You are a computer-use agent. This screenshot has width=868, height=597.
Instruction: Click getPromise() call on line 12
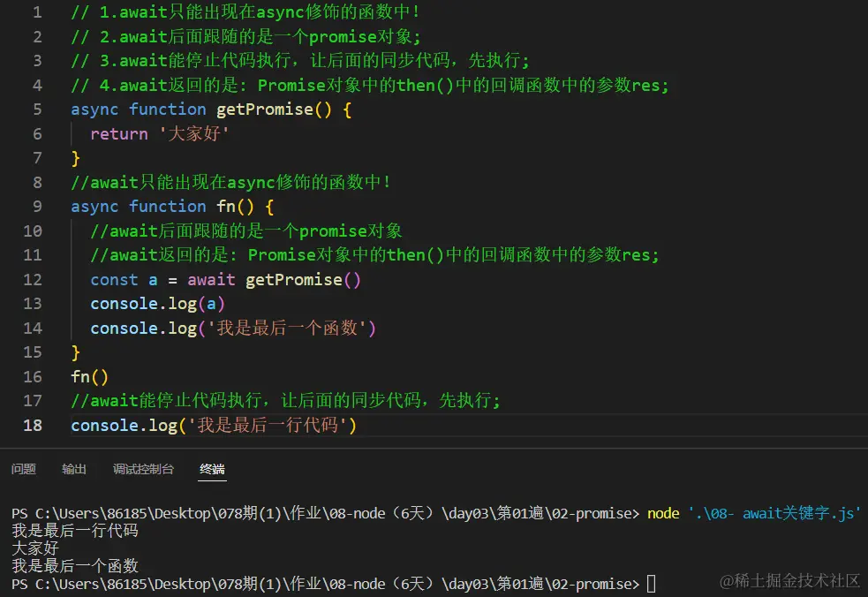[x=304, y=280]
